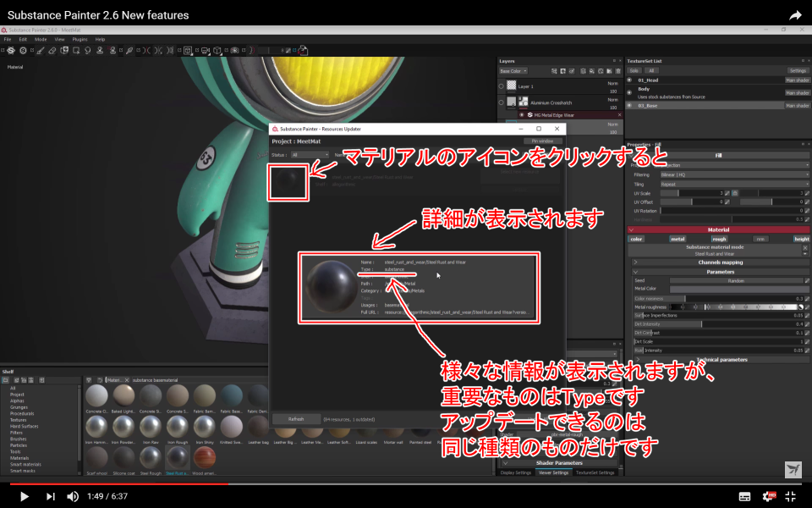The width and height of the screenshot is (812, 508).
Task: Open Filtering Bilinear HQ dropdown
Action: pyautogui.click(x=734, y=174)
